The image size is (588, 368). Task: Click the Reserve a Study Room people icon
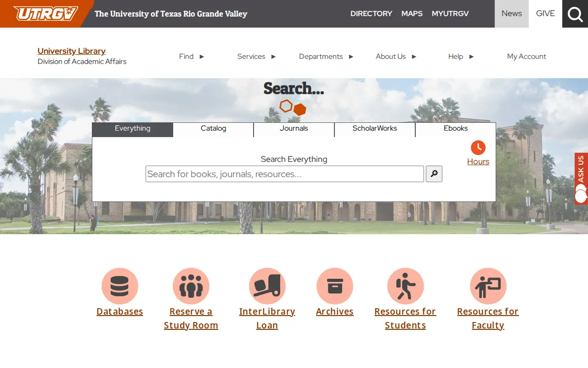coord(191,286)
